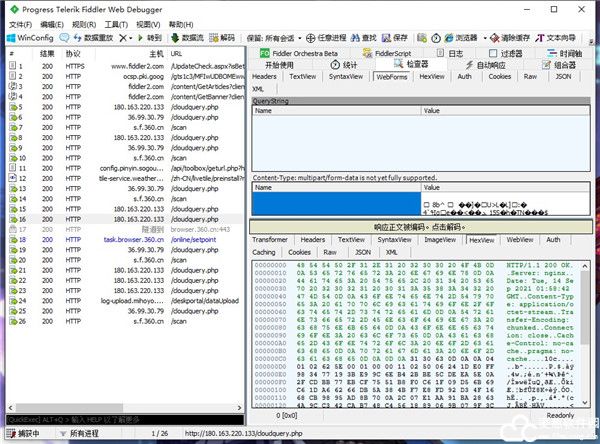
Task: Select response ImageView tab
Action: pyautogui.click(x=440, y=240)
